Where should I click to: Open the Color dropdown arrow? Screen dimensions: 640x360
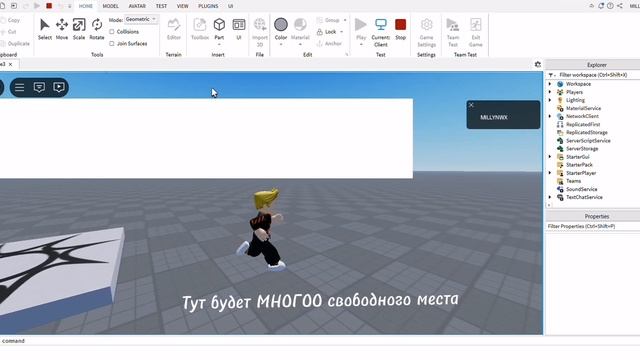281,44
